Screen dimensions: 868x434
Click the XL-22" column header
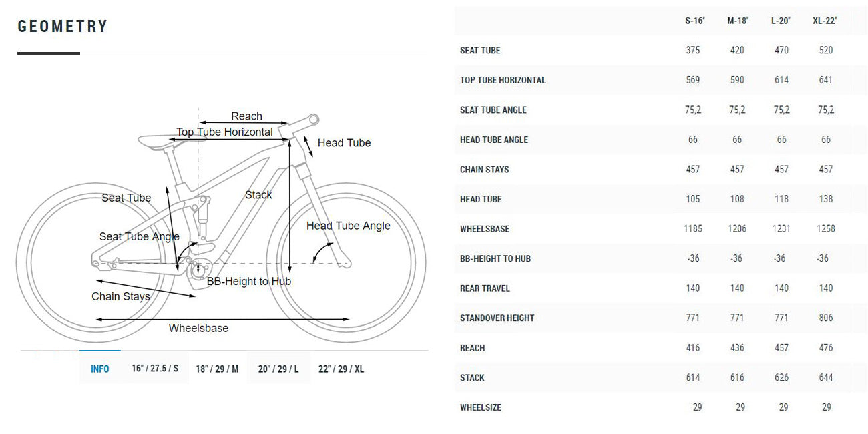pyautogui.click(x=825, y=21)
